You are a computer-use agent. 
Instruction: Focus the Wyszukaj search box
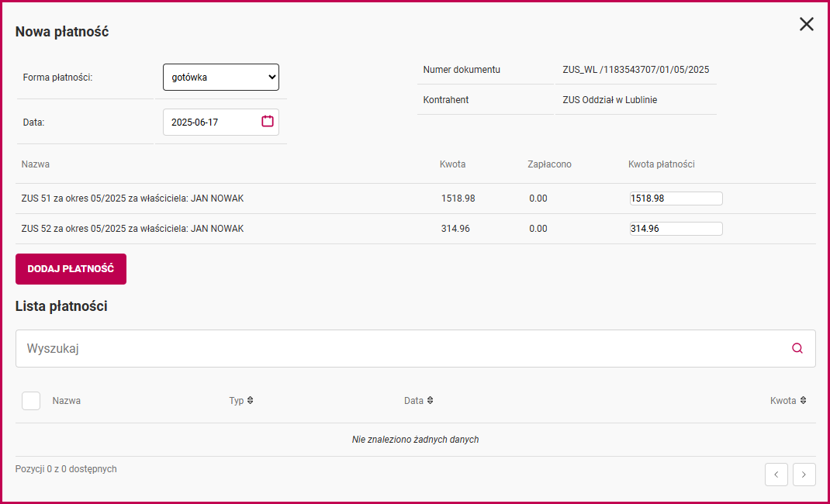(416, 348)
